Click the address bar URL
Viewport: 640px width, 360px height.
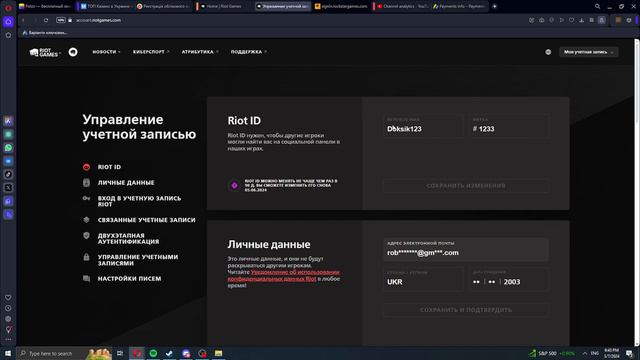pos(98,20)
